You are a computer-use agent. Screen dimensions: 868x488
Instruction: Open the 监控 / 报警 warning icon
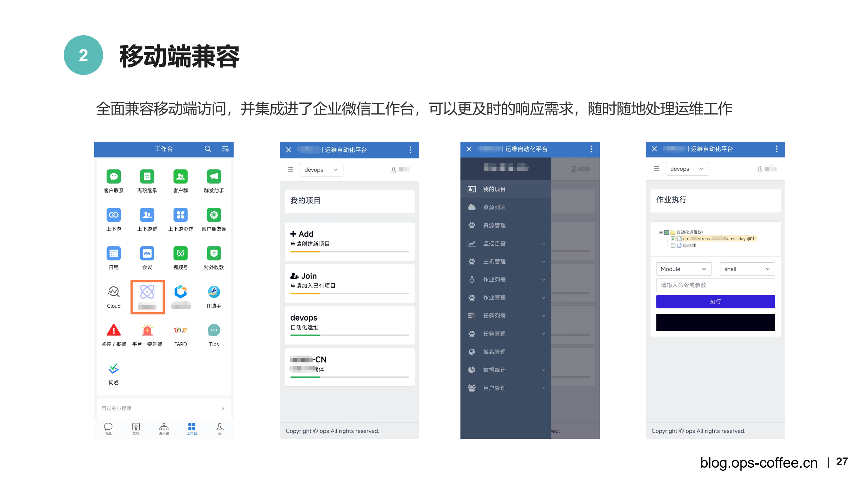tap(114, 330)
